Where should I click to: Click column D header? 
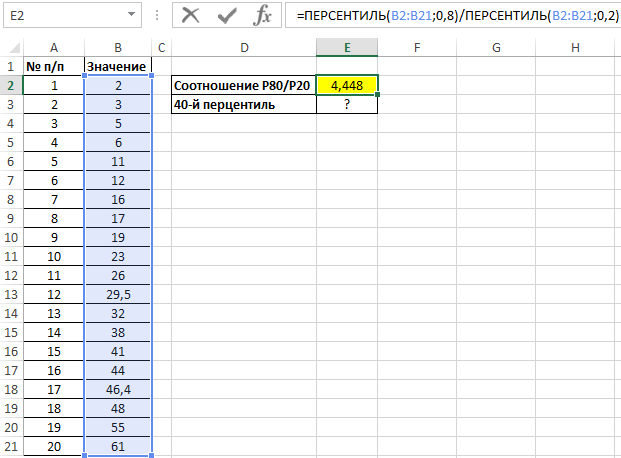pos(243,48)
